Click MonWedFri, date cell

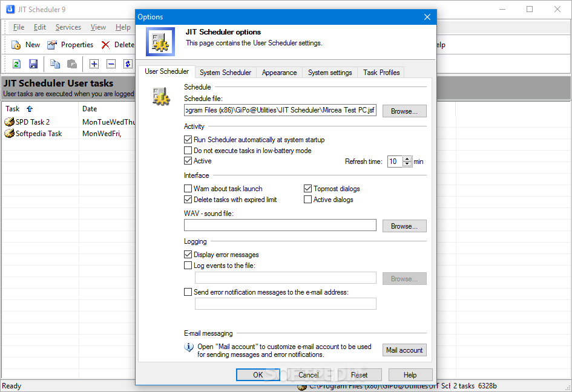point(102,134)
